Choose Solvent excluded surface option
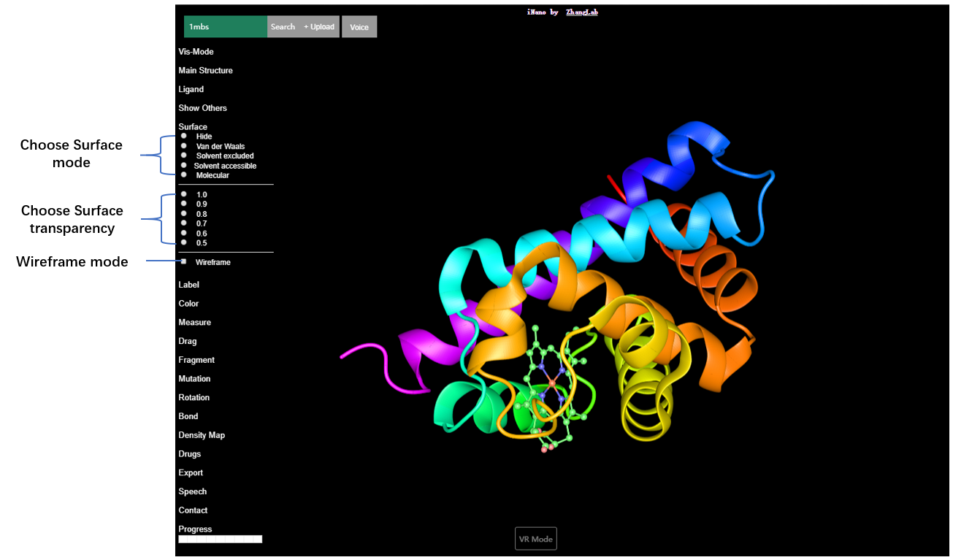Image resolution: width=953 pixels, height=560 pixels. coord(184,156)
